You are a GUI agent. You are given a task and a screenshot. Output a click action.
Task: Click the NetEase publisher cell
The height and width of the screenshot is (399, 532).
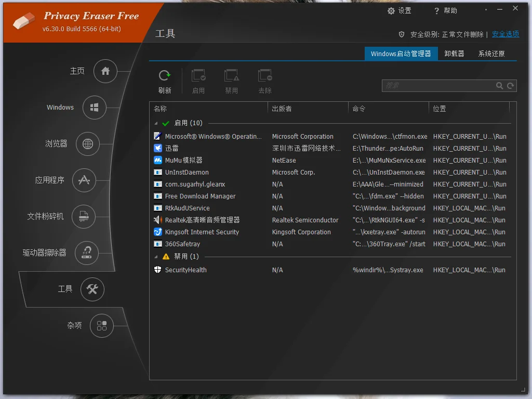pos(284,161)
